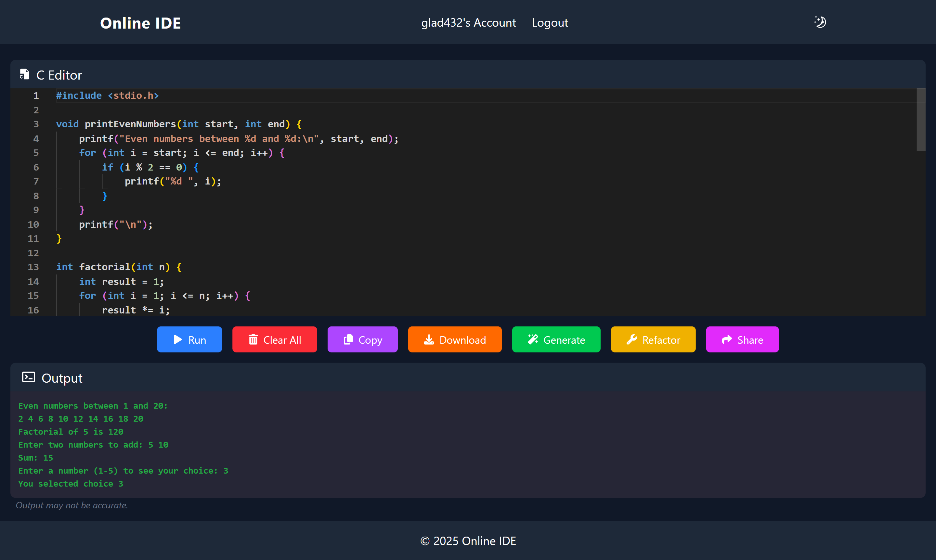Click the Logout link
Viewport: 936px width, 560px height.
550,23
